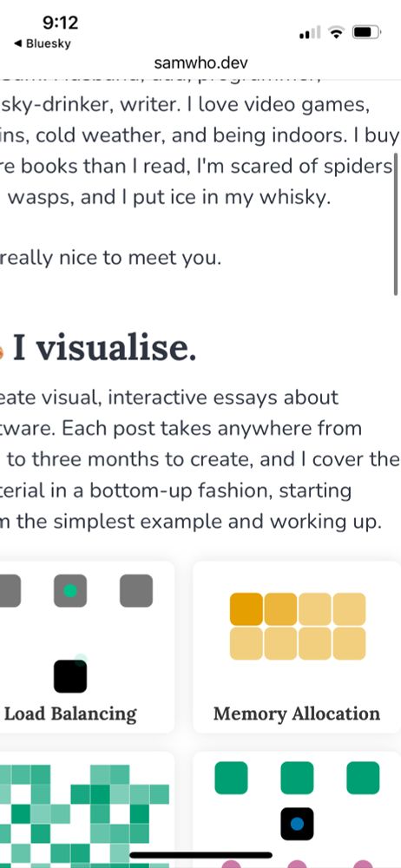Tap the I visualise heading
The image size is (401, 868).
(104, 348)
